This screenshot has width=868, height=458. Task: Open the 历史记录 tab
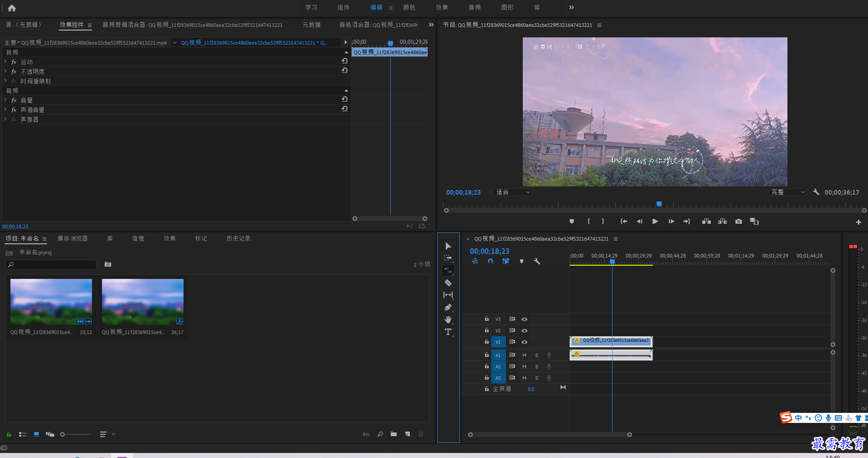point(238,238)
